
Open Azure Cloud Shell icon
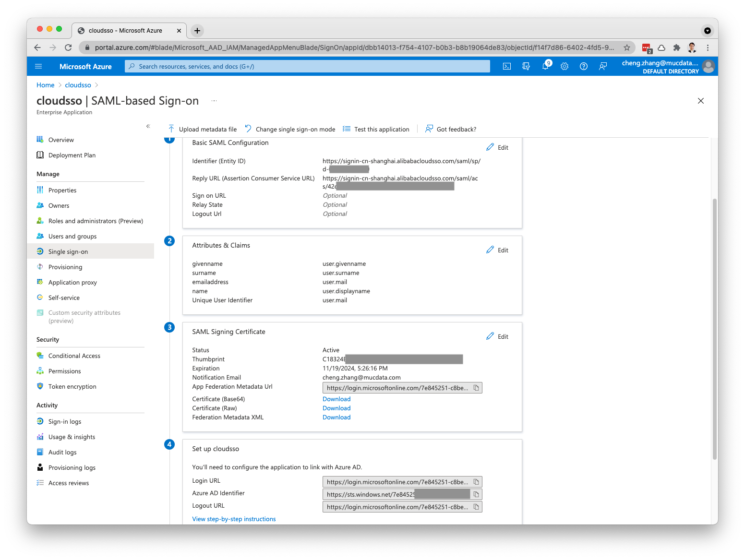click(x=506, y=66)
